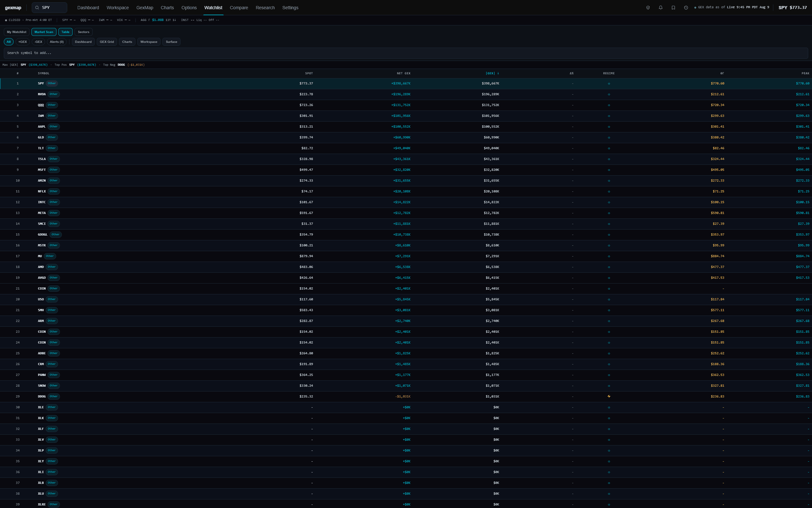The height and width of the screenshot is (508, 812).
Task: Click the AGG $1.08B status entry
Action: point(158,20)
